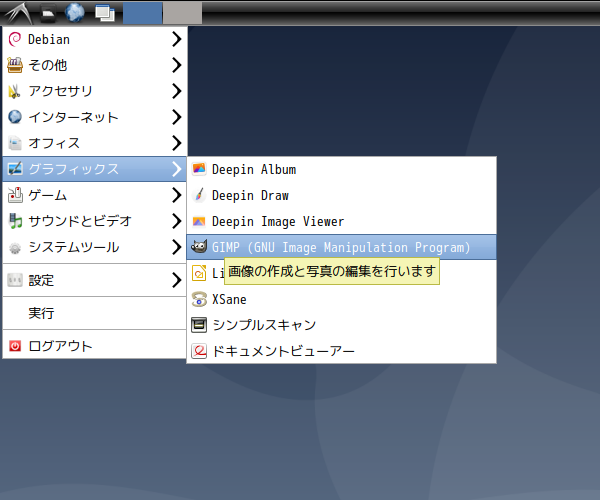Switch to the second gray workspace pager
Screen dimensions: 600x500
click(183, 13)
